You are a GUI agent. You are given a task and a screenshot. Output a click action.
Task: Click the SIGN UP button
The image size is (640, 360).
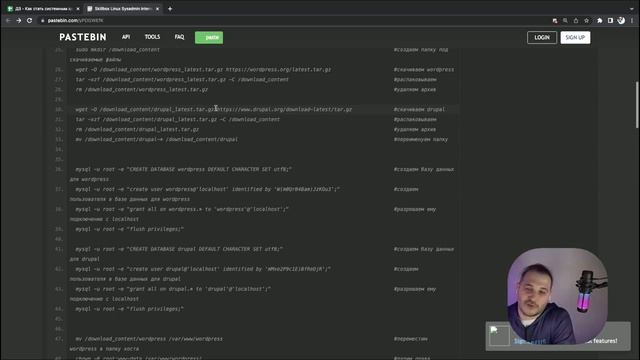(x=575, y=38)
